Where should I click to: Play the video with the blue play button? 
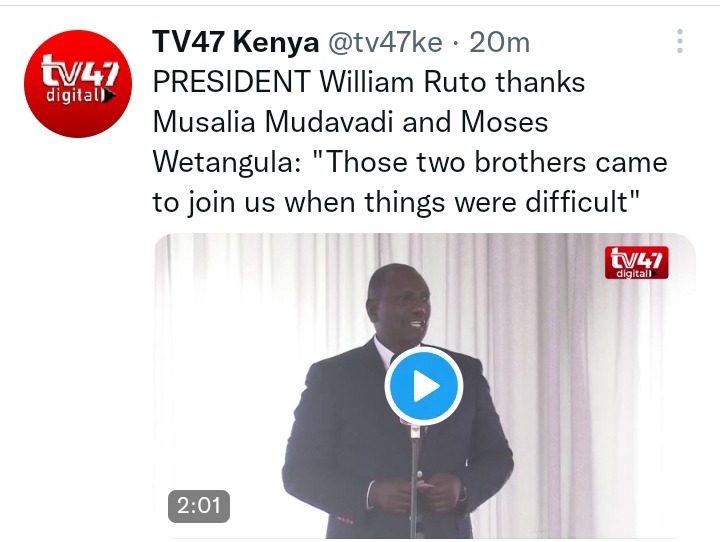tap(423, 386)
